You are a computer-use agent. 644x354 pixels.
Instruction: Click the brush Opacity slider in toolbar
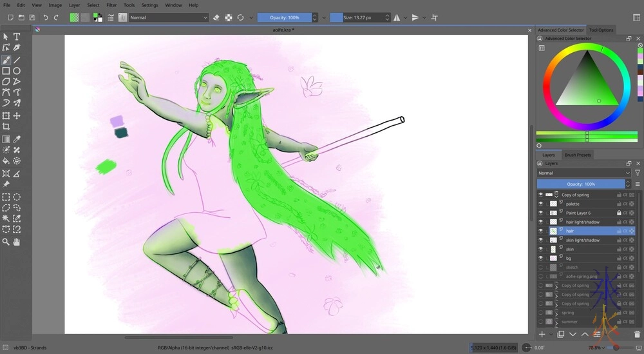tap(284, 17)
